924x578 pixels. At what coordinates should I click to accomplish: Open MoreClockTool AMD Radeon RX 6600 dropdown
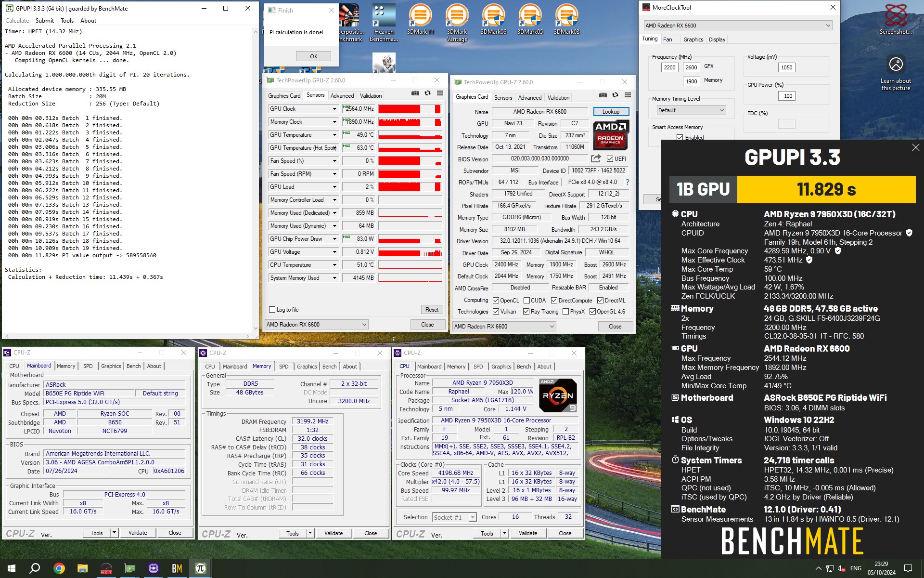coord(738,26)
